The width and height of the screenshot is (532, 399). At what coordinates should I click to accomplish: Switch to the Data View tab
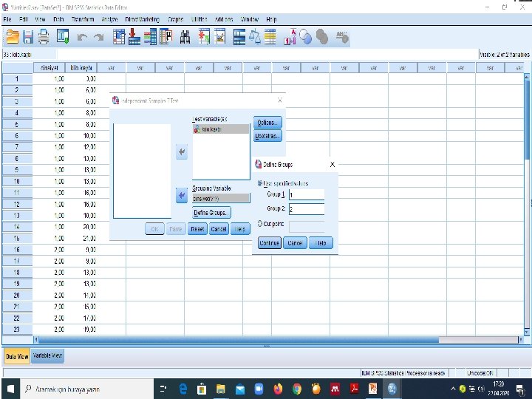(17, 357)
